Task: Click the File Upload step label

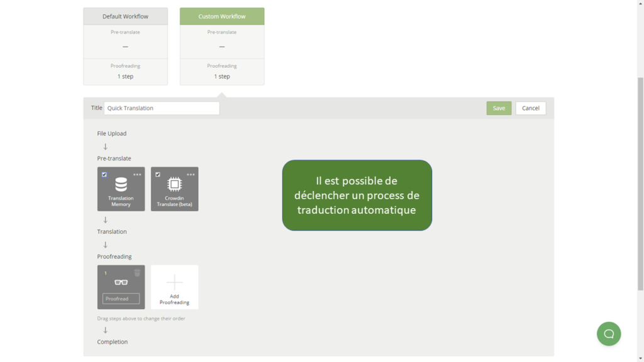Action: coord(112,133)
